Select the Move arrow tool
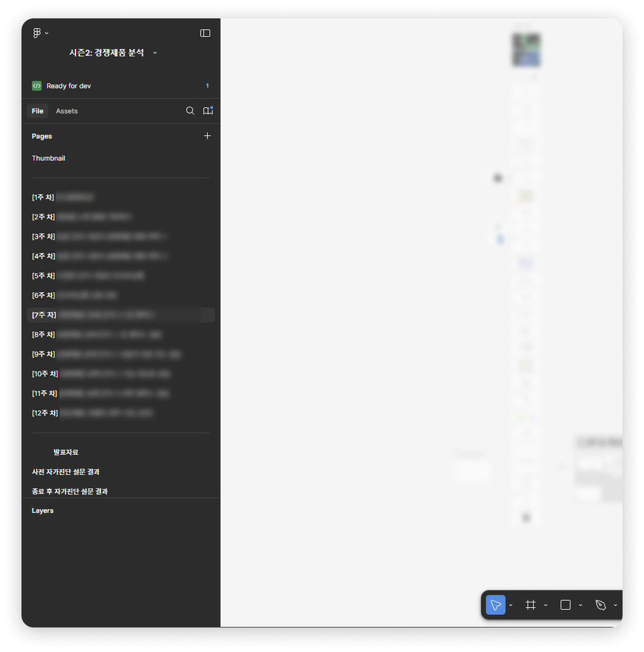This screenshot has width=644, height=652. point(496,605)
